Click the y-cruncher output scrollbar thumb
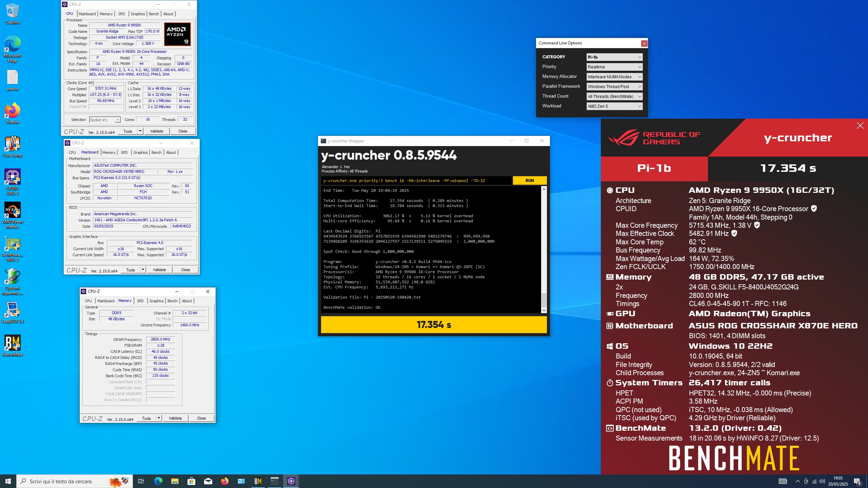Viewport: 868px width, 488px height. (x=544, y=300)
